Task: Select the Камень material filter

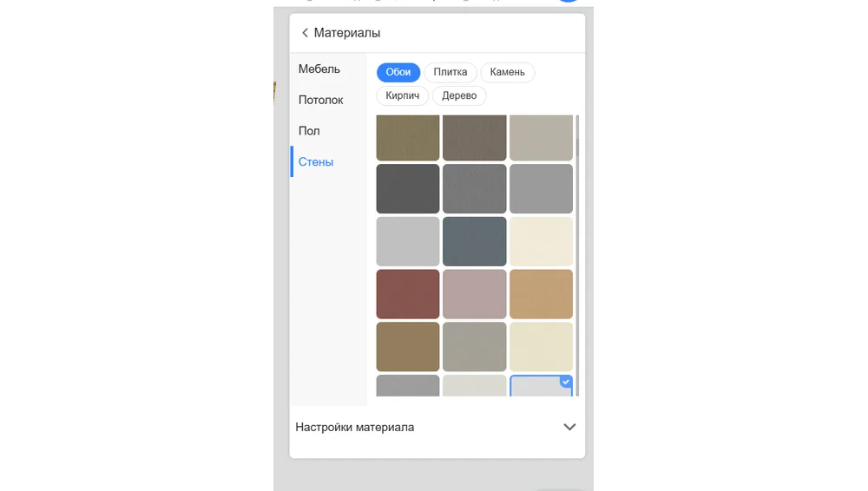Action: tap(507, 72)
